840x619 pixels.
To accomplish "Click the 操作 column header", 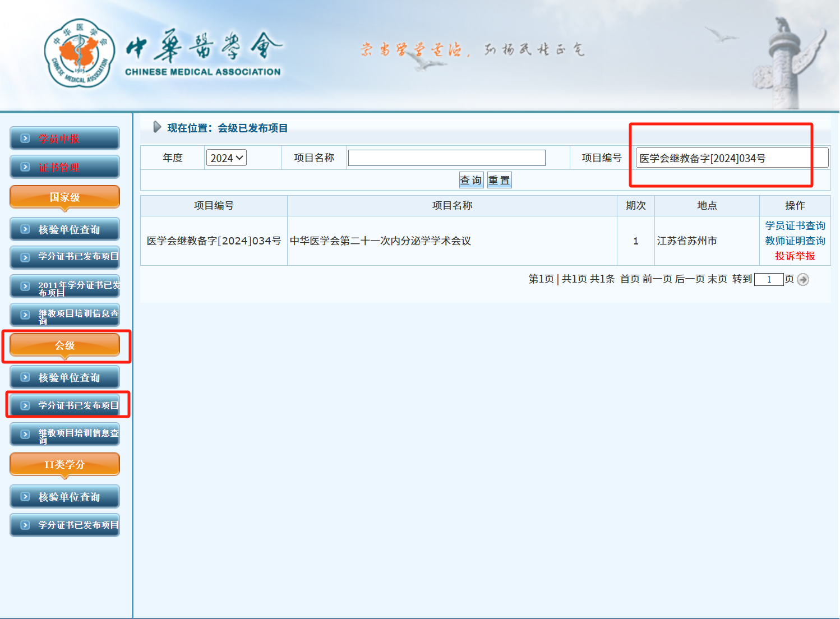I will (795, 205).
